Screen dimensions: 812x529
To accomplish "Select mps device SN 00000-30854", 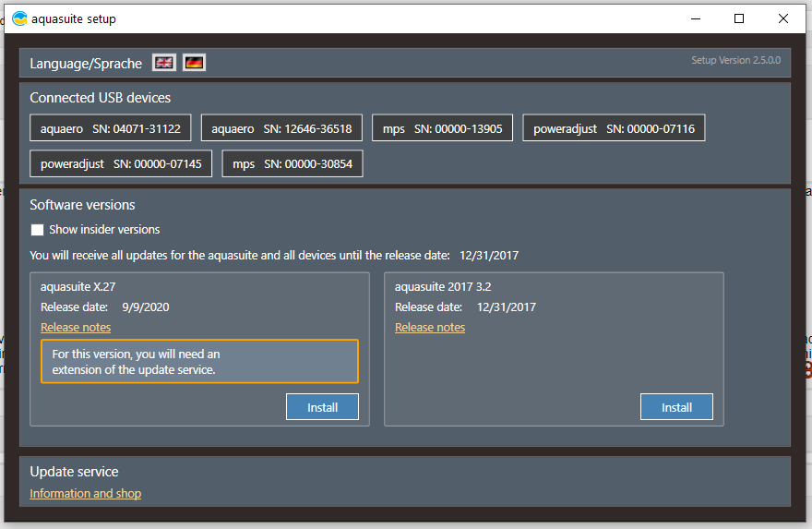I will (293, 163).
